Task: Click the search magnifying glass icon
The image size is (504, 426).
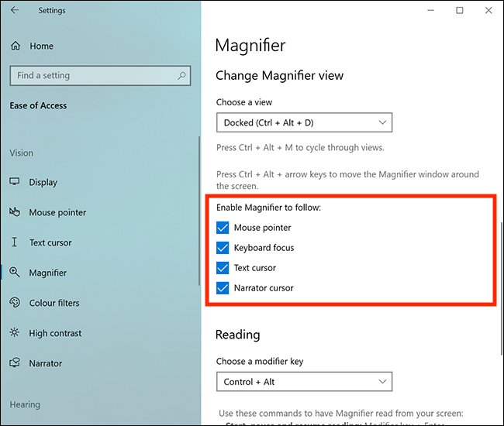Action: coord(182,76)
